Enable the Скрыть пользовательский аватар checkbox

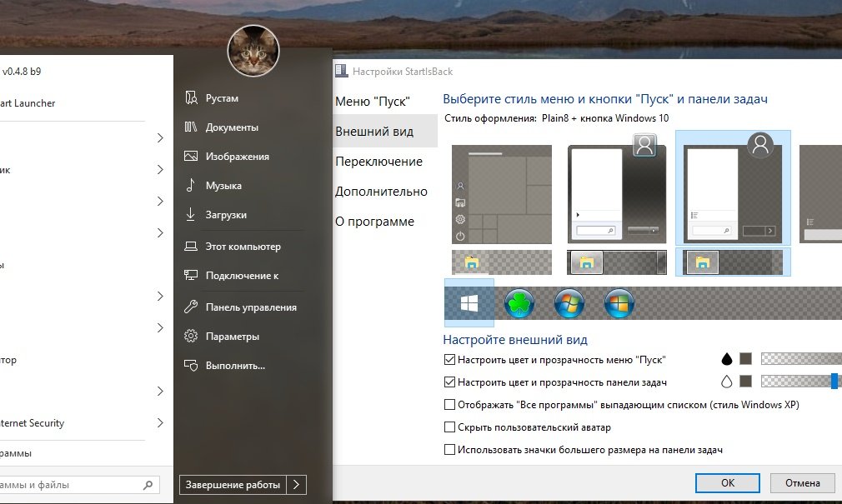(x=449, y=427)
